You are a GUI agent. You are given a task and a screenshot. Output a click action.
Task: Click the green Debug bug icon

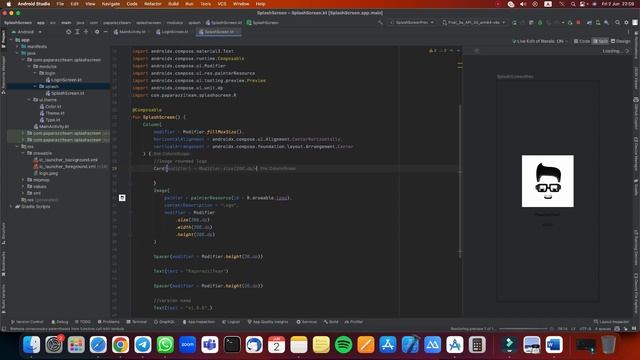(540, 22)
